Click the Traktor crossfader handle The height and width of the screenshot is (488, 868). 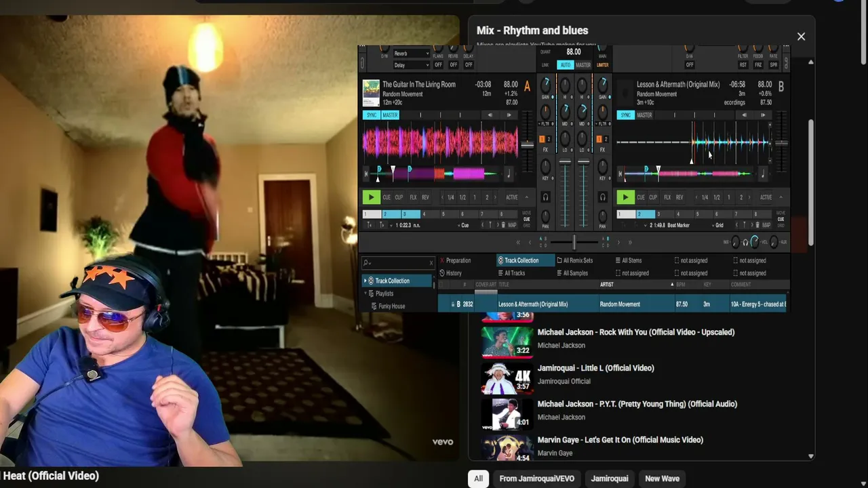pos(574,242)
